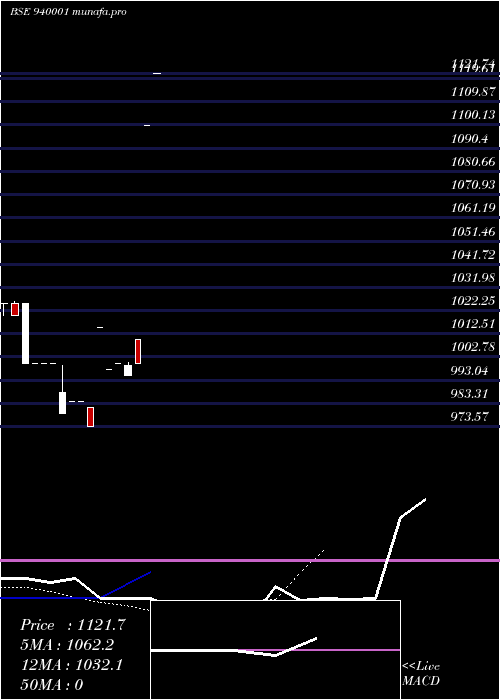500x700 pixels.
Task: Click the BSE 940001 munafa.pro chart title
Action: pyautogui.click(x=68, y=12)
